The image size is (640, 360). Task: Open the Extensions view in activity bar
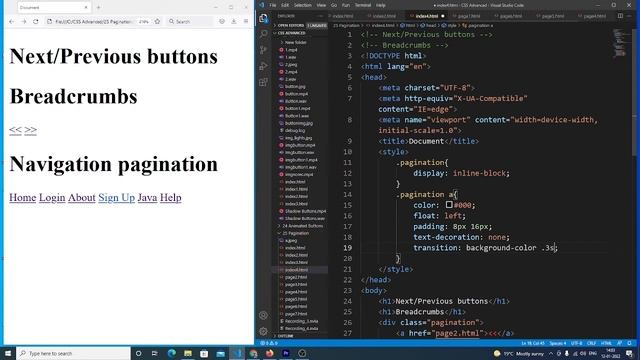[264, 82]
